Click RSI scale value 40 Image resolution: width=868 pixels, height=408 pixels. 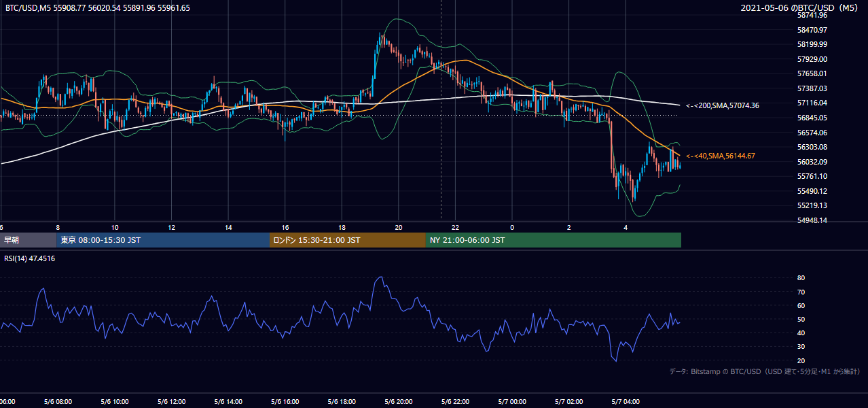coord(801,333)
